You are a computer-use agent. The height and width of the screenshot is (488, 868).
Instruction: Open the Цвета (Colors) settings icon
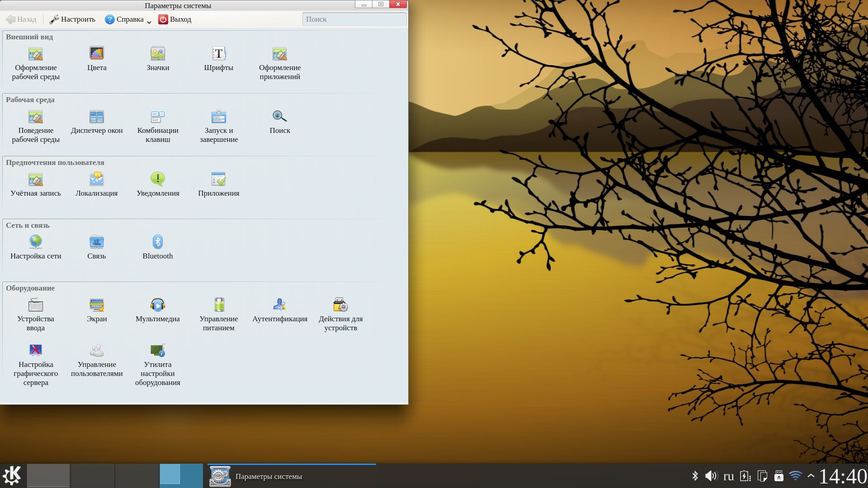tap(97, 54)
